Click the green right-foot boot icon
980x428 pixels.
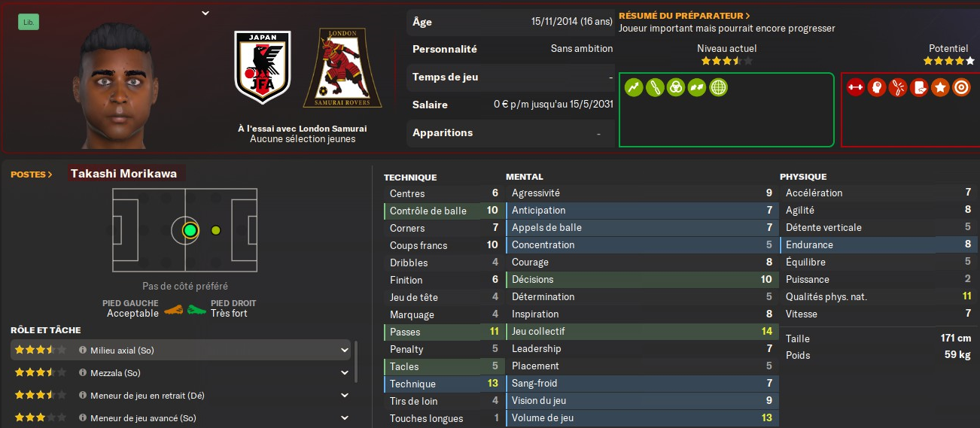[197, 308]
